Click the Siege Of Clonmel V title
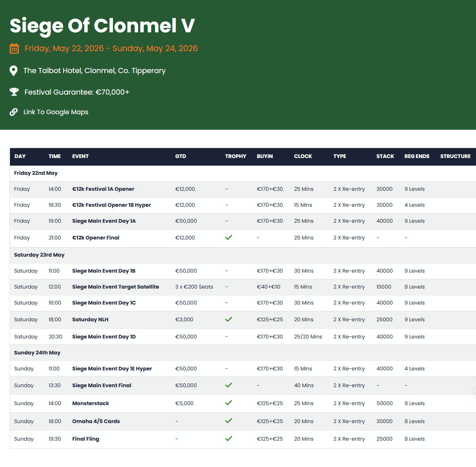This screenshot has height=467, width=476. coord(102,26)
